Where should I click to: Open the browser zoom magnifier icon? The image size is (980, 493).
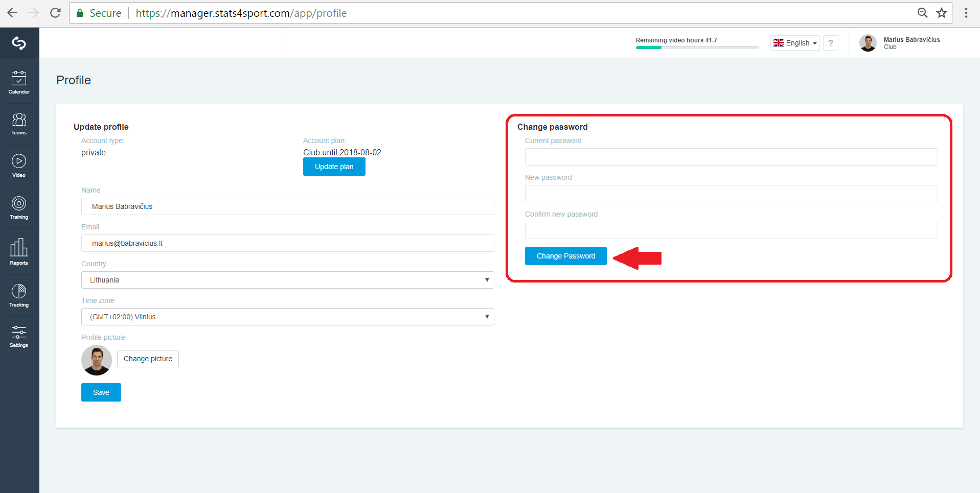tap(922, 13)
